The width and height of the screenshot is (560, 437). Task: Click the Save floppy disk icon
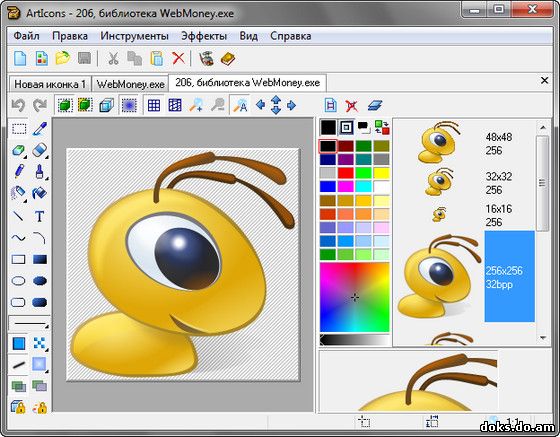pos(84,58)
